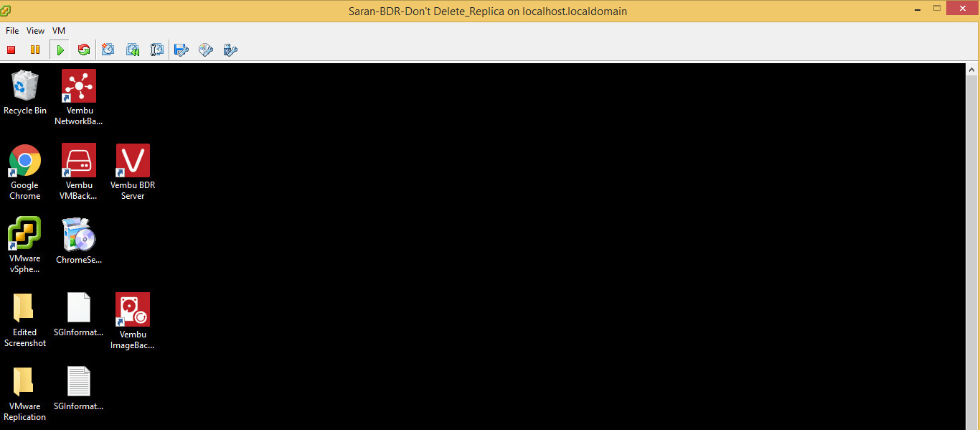Suspend the VM with the pause icon

pos(34,50)
